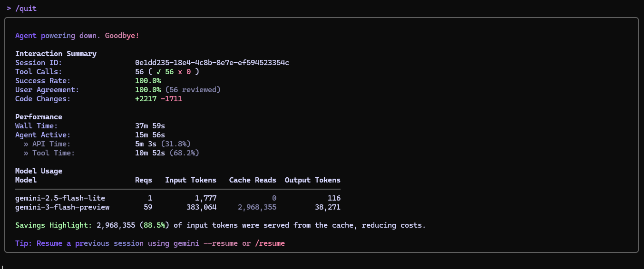The width and height of the screenshot is (644, 269).
Task: Click the Savings Highlight label
Action: pos(54,225)
